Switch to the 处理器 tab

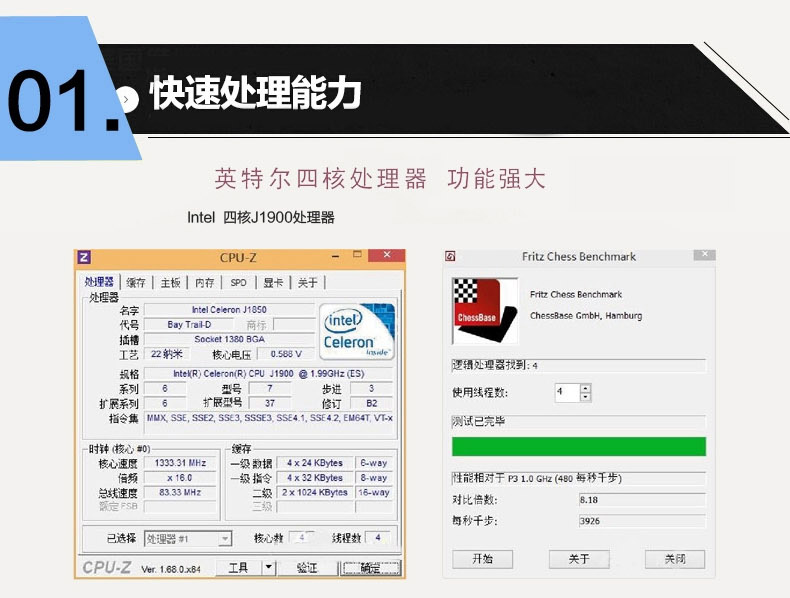[99, 282]
